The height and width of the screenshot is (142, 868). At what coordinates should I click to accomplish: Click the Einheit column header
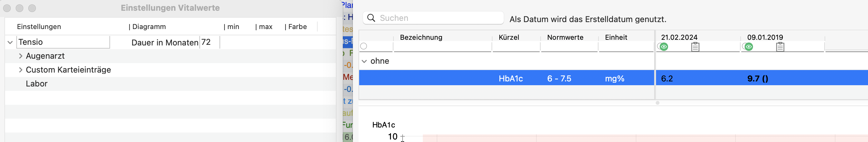tap(616, 37)
